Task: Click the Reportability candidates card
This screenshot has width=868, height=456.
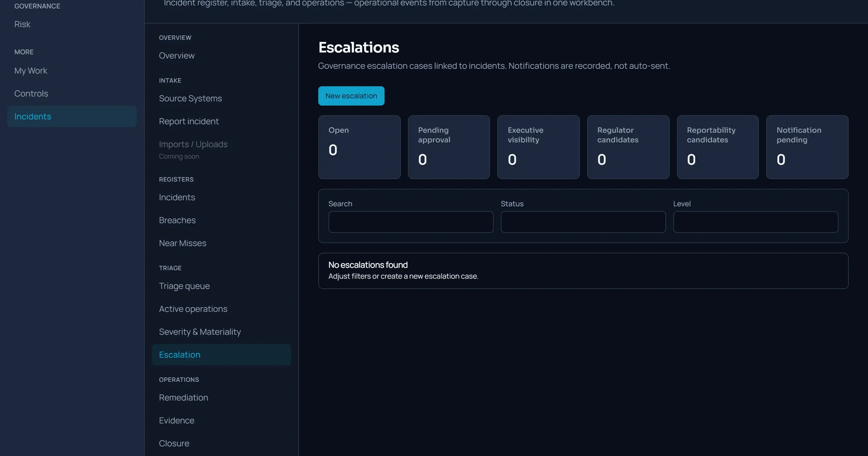Action: pyautogui.click(x=718, y=147)
